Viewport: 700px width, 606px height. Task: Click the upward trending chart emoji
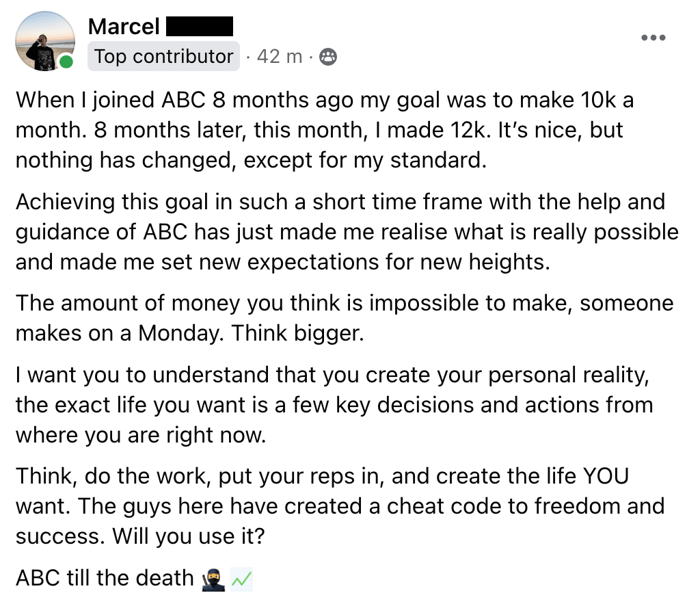241,579
